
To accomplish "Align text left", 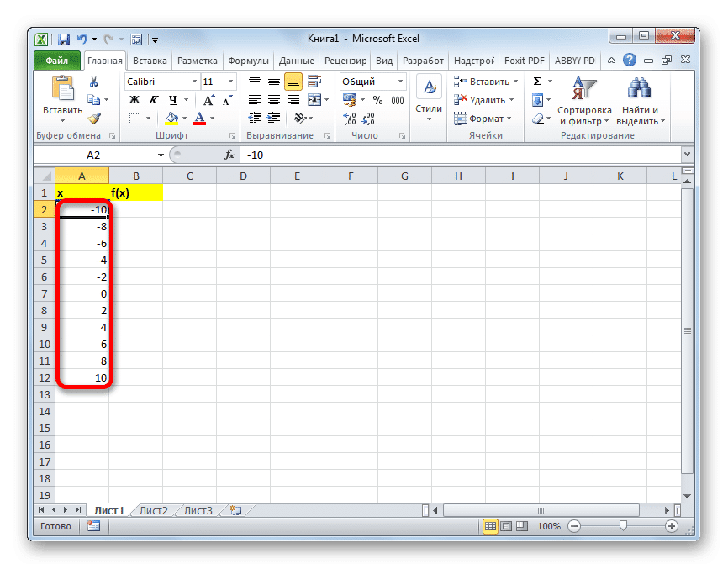I will pos(255,100).
